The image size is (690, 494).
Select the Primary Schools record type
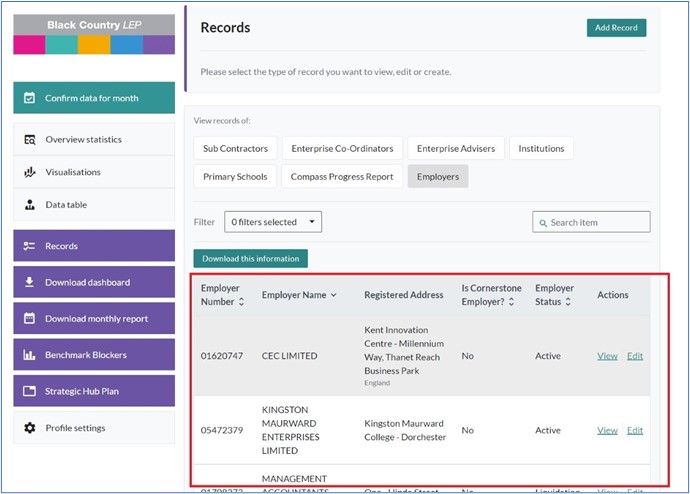[x=235, y=177]
